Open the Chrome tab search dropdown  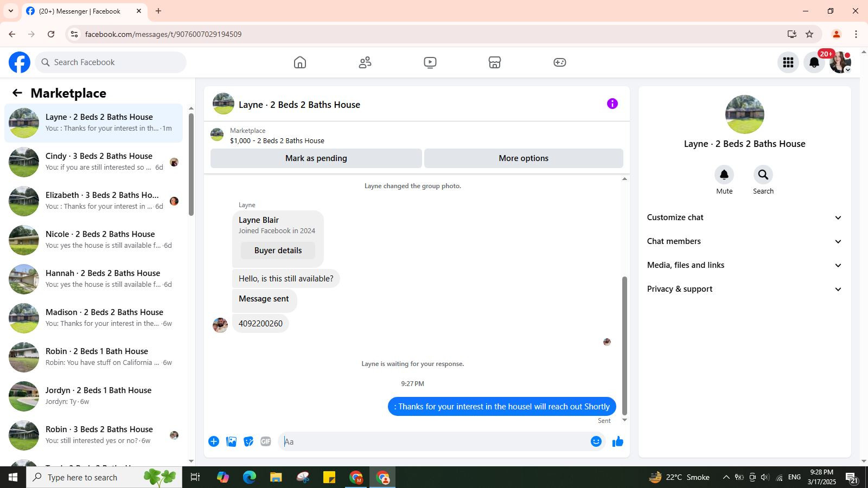pos(11,11)
